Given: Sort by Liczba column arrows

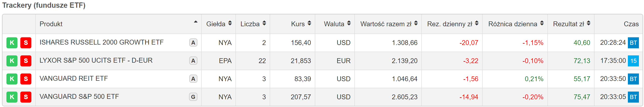Looking at the screenshot, I should [264, 23].
